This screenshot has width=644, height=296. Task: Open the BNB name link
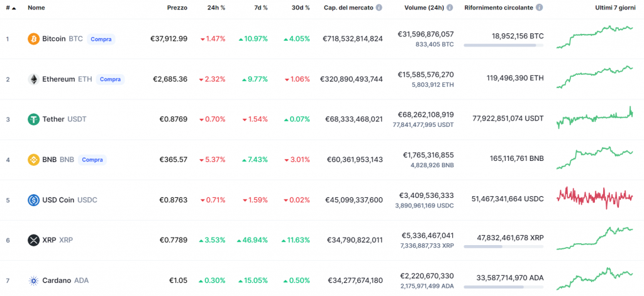[49, 160]
